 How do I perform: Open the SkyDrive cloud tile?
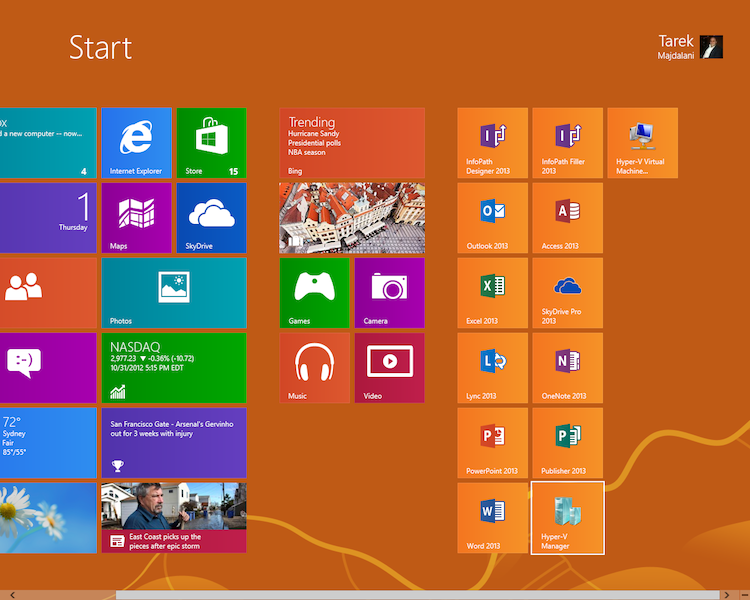tap(211, 218)
